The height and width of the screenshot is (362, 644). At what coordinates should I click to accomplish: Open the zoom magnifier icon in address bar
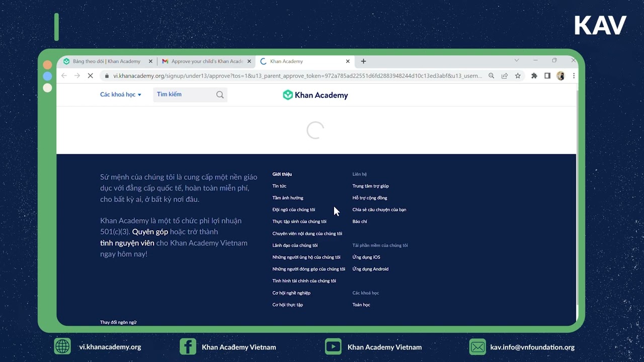(492, 76)
